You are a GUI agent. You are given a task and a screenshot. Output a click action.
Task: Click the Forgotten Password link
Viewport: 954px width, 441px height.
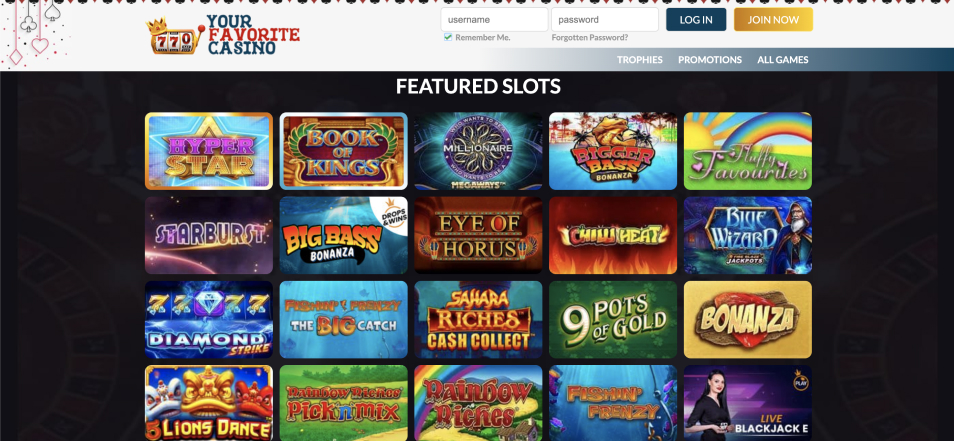click(590, 37)
